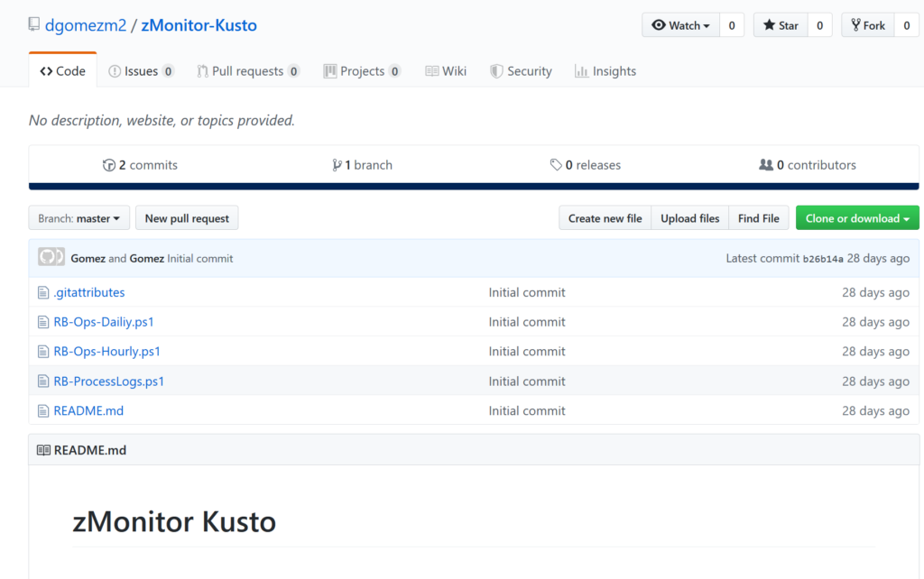Expand the Clone or download dropdown
The image size is (924, 579).
coord(857,218)
